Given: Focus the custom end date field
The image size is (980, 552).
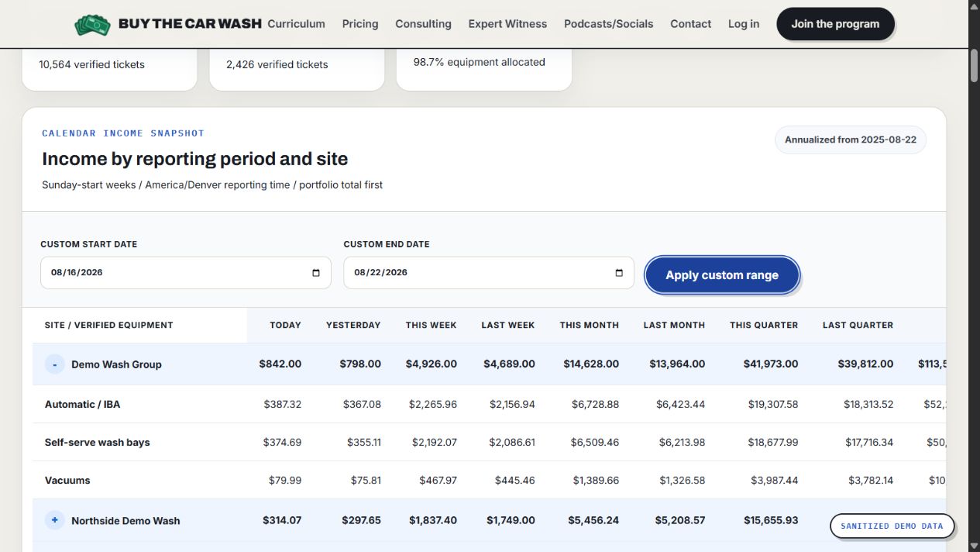Looking at the screenshot, I should tap(489, 273).
